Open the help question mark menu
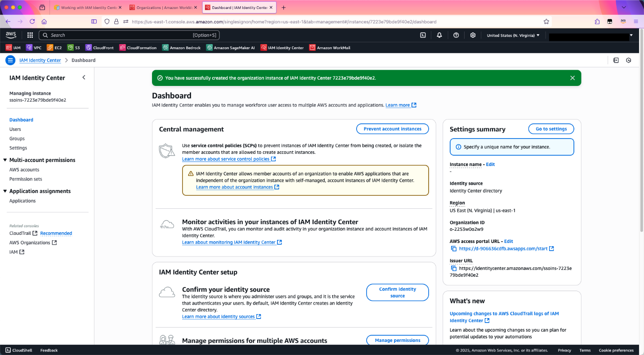The width and height of the screenshot is (644, 355). (456, 35)
